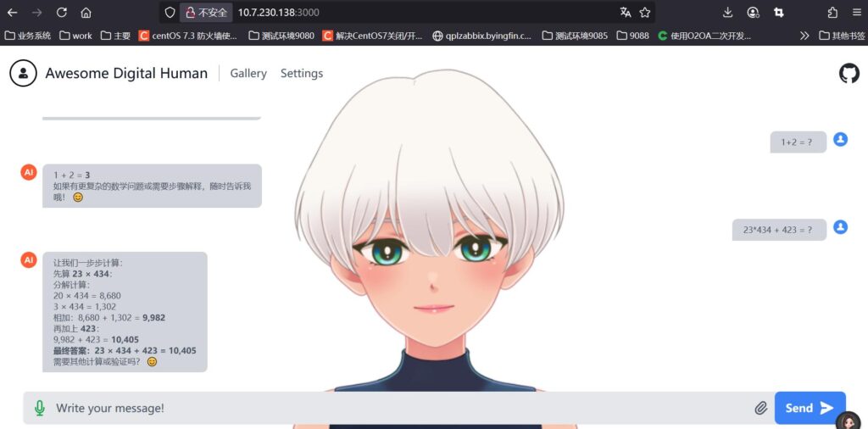Open the Gallery navigation item
The width and height of the screenshot is (868, 429).
(x=248, y=74)
